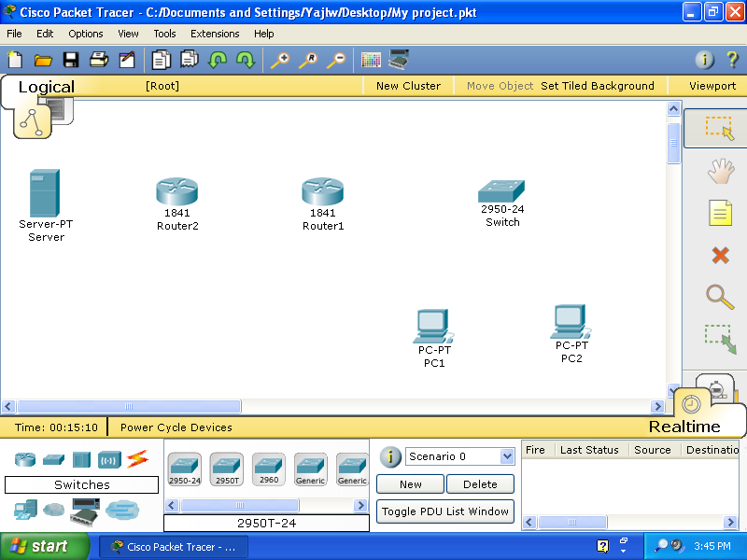The height and width of the screenshot is (560, 747).
Task: Open the Drawing Palette icon
Action: click(371, 60)
